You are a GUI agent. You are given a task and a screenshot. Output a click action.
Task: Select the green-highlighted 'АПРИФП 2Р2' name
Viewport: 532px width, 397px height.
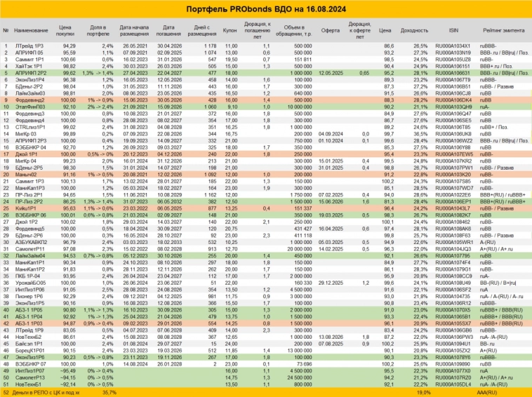coord(31,73)
